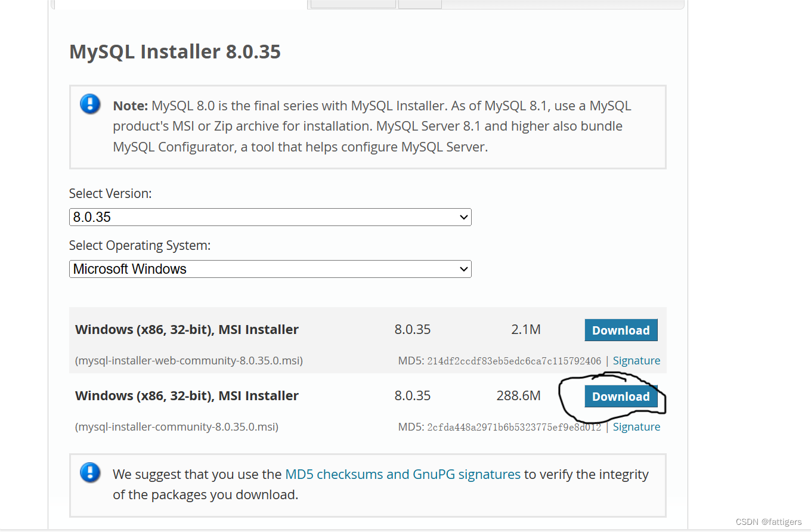Click the MySQL Installer 8.0.35 heading

coord(175,52)
